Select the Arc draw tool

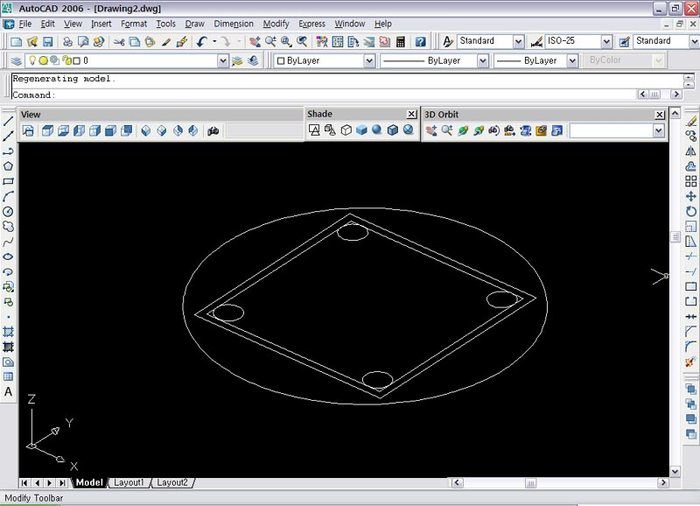click(8, 197)
